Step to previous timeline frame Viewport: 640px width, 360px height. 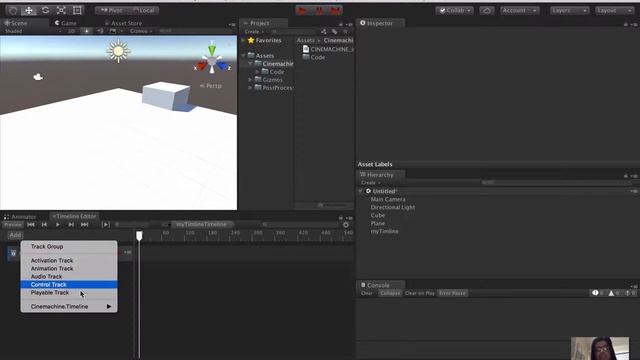click(44, 224)
